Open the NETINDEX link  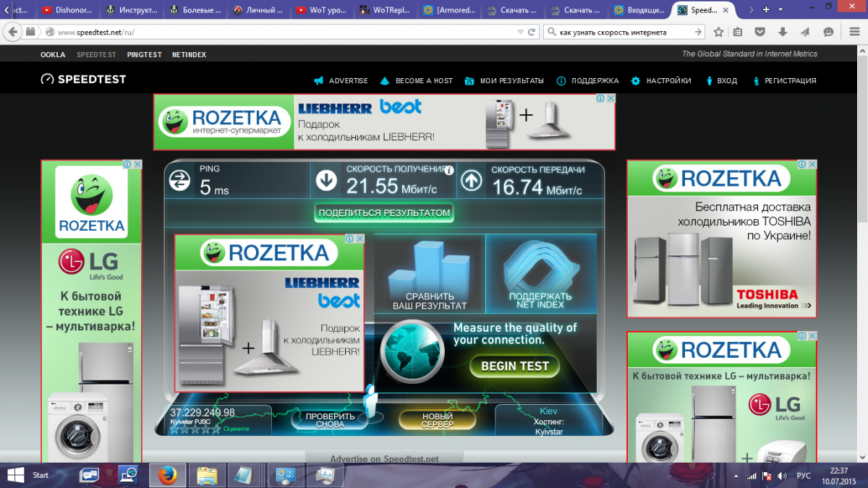point(189,55)
